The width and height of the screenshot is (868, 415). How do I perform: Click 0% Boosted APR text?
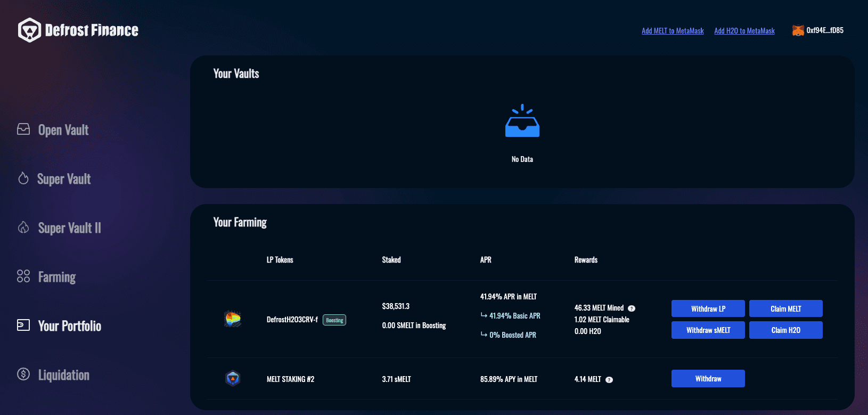(x=513, y=335)
